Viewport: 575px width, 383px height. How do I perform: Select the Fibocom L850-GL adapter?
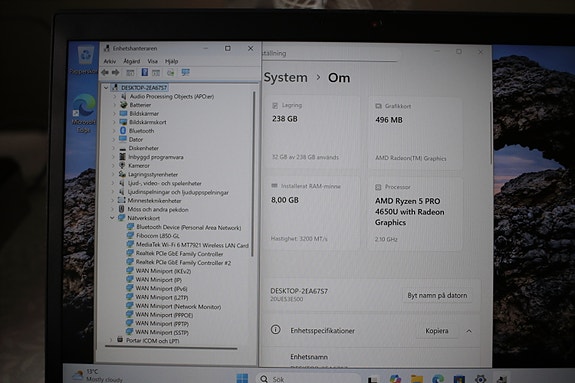point(158,236)
